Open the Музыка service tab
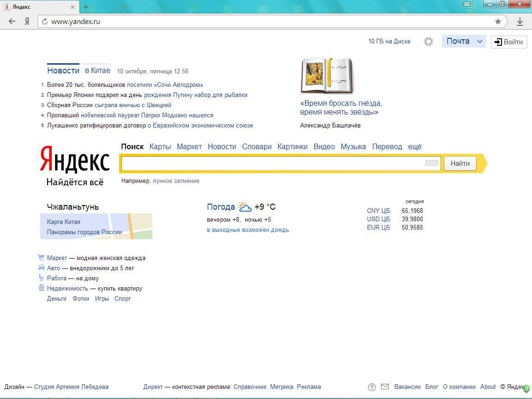 (353, 146)
